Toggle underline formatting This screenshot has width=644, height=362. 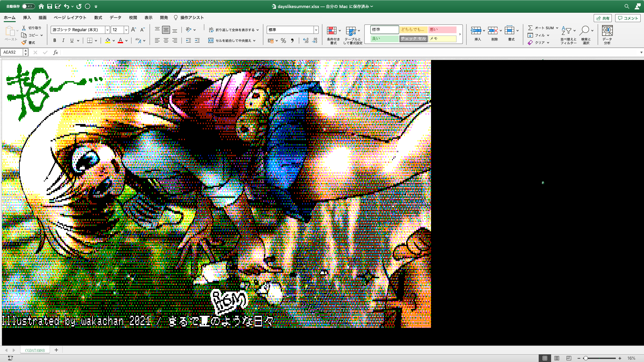pyautogui.click(x=72, y=41)
